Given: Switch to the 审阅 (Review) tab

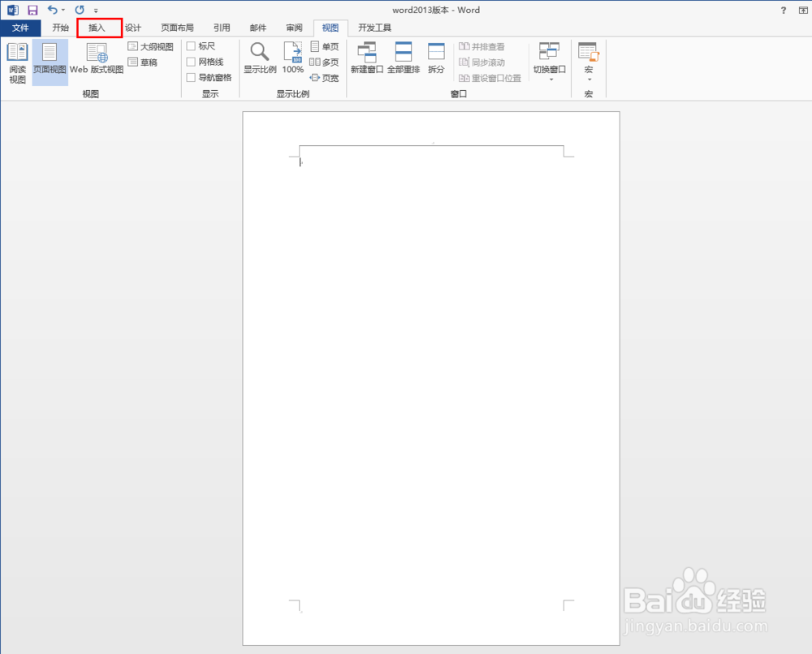Looking at the screenshot, I should point(294,28).
